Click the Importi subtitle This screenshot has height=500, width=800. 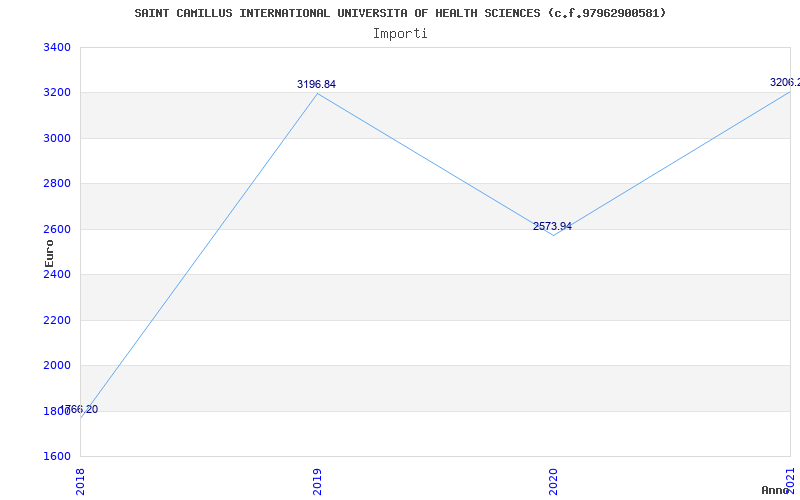pyautogui.click(x=400, y=34)
